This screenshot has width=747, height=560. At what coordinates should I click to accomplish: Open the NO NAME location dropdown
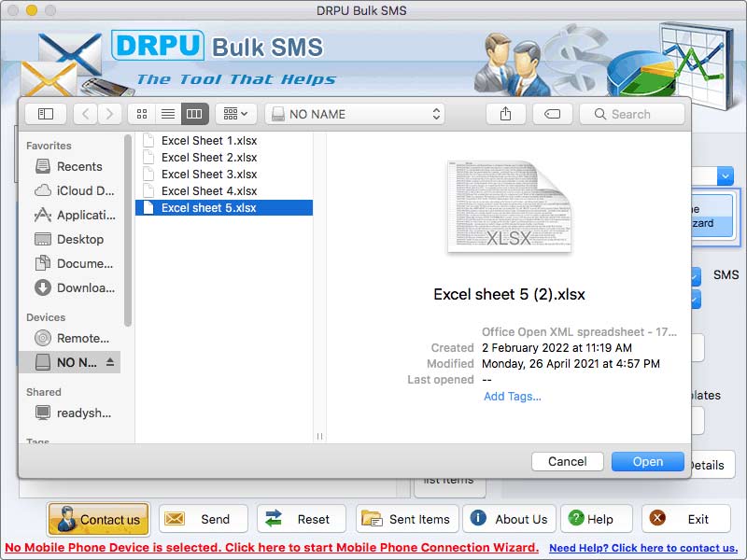coord(355,113)
